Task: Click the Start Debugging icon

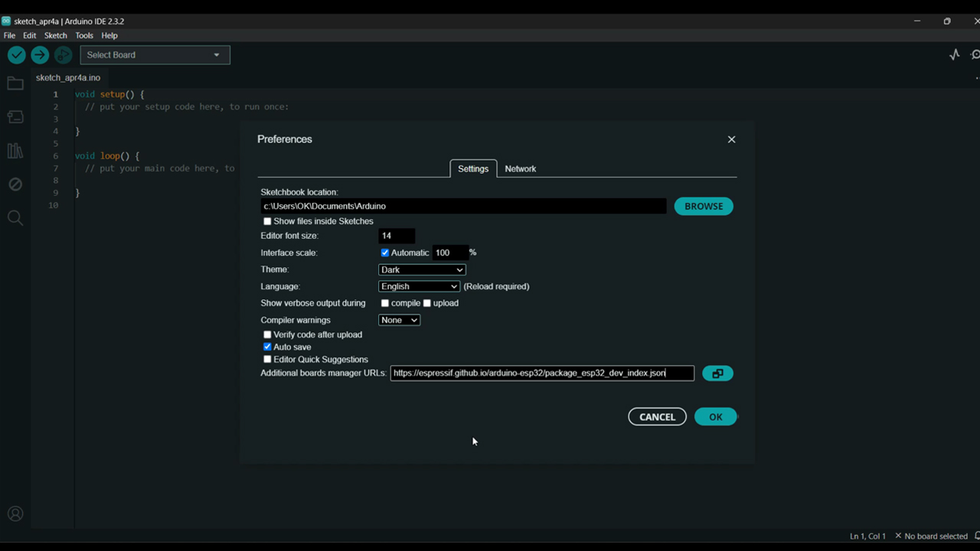Action: 63,55
